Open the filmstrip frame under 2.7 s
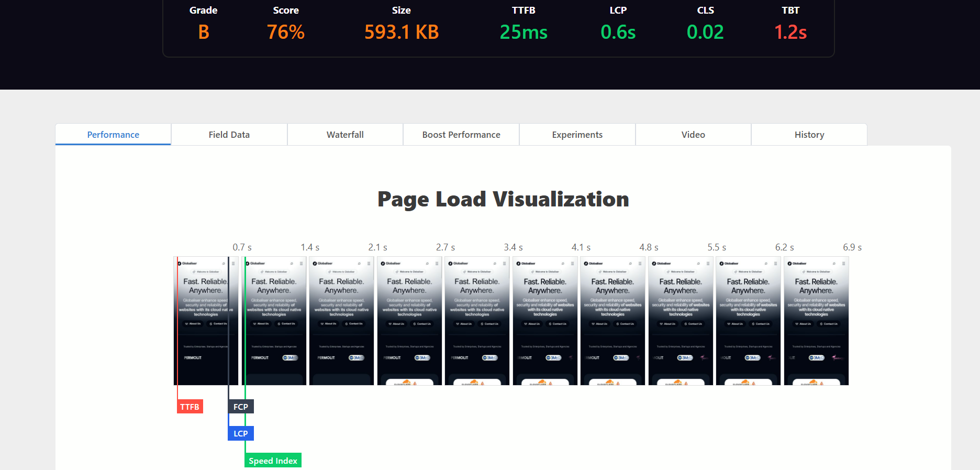The width and height of the screenshot is (980, 470). tap(409, 321)
